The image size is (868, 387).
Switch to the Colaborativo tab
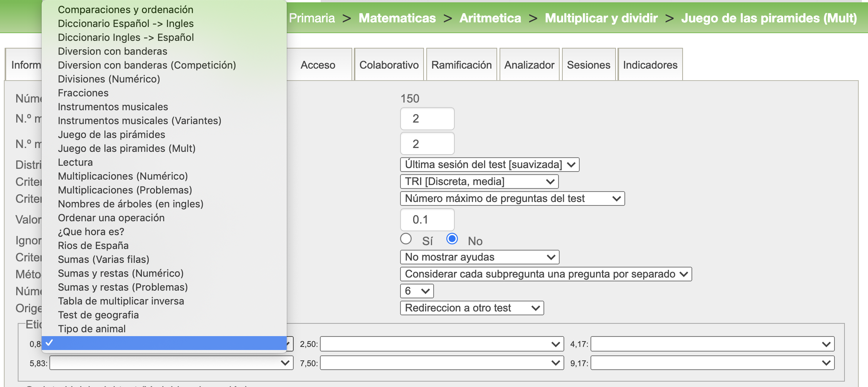pos(389,65)
